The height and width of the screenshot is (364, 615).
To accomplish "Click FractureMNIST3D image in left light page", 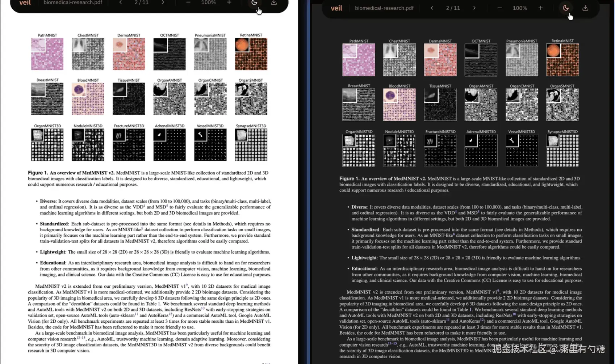I will pos(129,145).
